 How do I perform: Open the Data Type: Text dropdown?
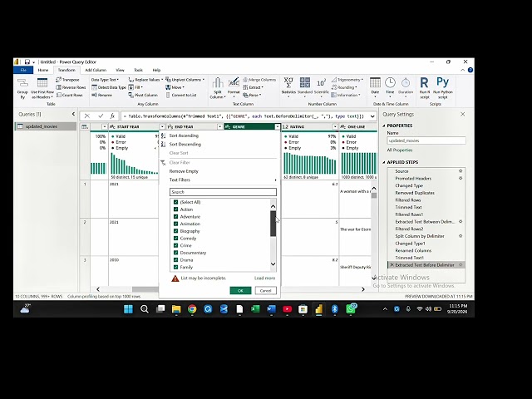(x=105, y=80)
